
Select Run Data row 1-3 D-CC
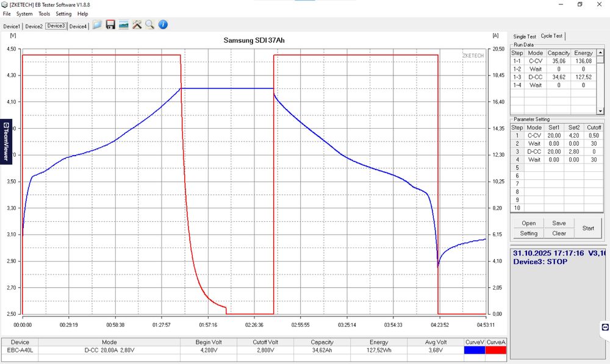tap(553, 77)
